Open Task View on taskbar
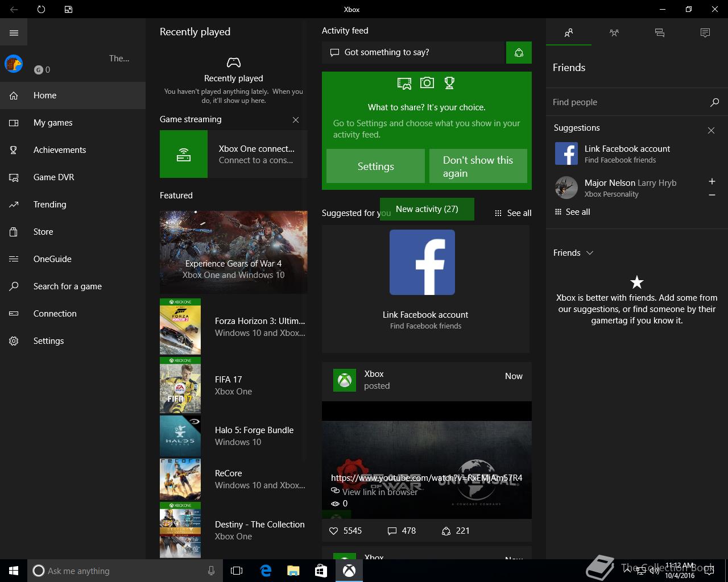 tap(237, 571)
